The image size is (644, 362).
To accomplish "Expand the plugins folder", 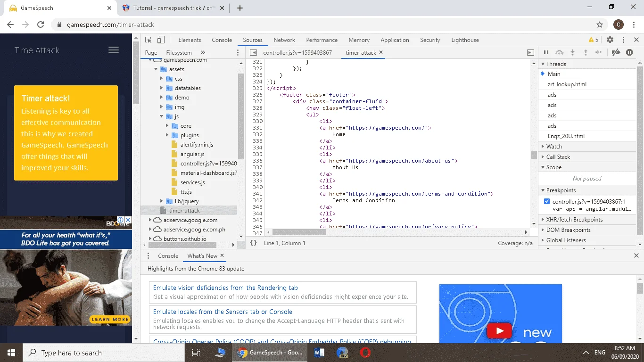I will (x=167, y=135).
